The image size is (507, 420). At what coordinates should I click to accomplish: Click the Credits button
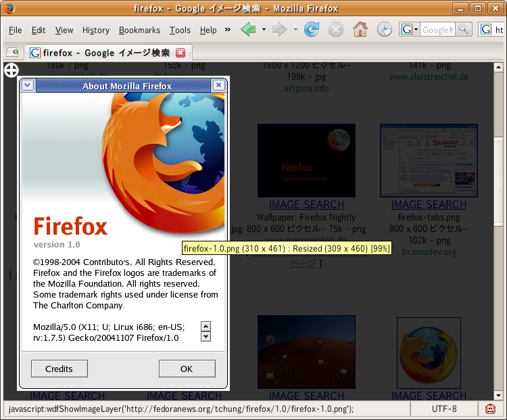[59, 369]
